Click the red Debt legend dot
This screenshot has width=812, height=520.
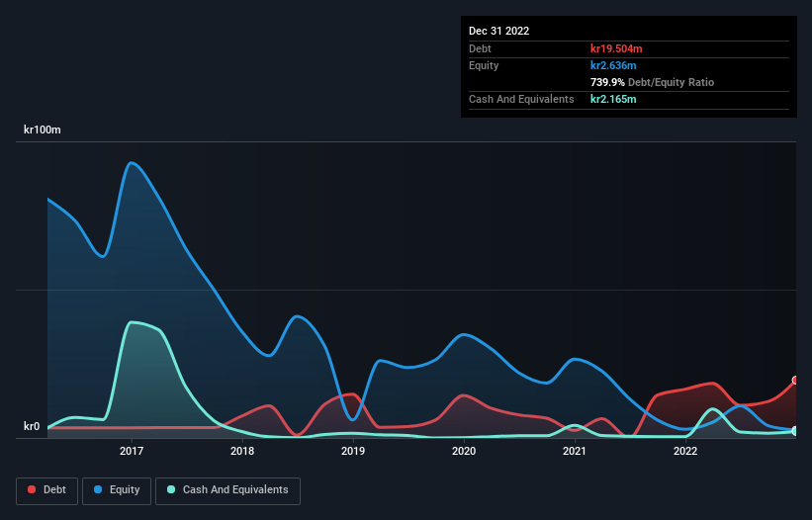point(32,489)
